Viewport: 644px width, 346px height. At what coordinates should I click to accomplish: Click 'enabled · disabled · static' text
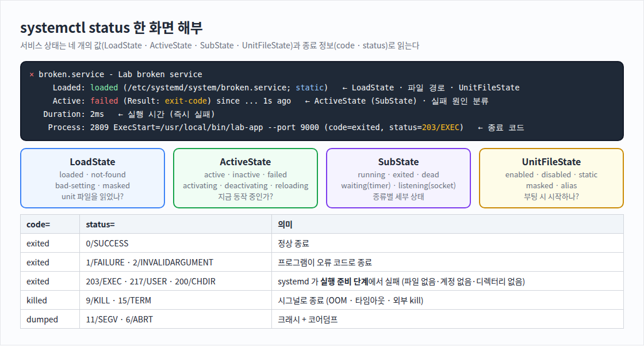(551, 174)
